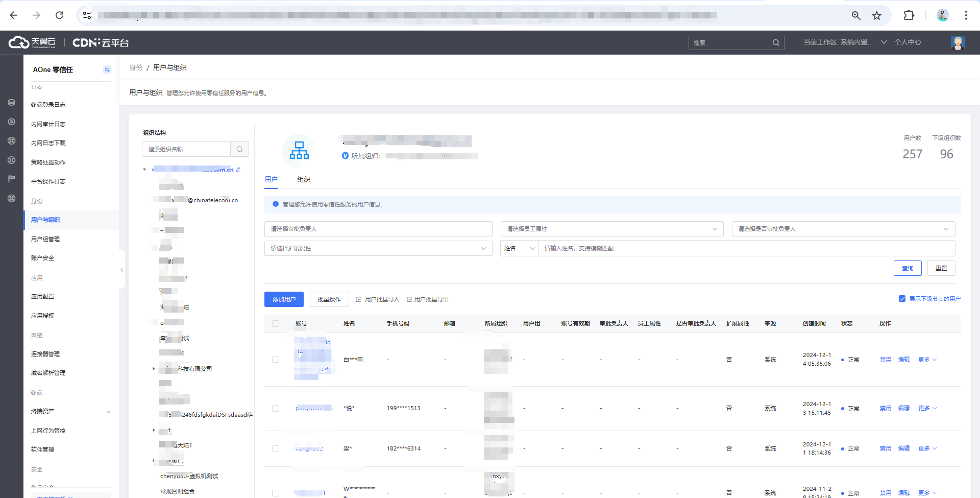Screen dimensions: 980x498
Task: Edit root organization name pencil icon
Action: coord(238,170)
